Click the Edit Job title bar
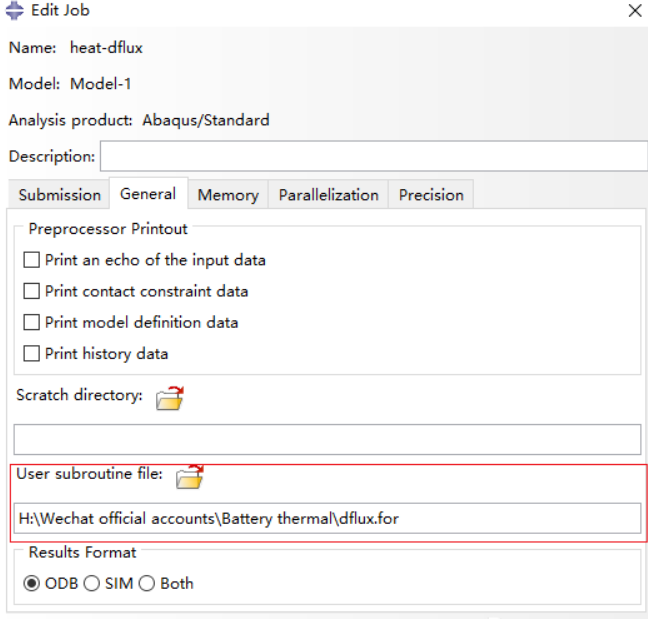 coord(300,11)
